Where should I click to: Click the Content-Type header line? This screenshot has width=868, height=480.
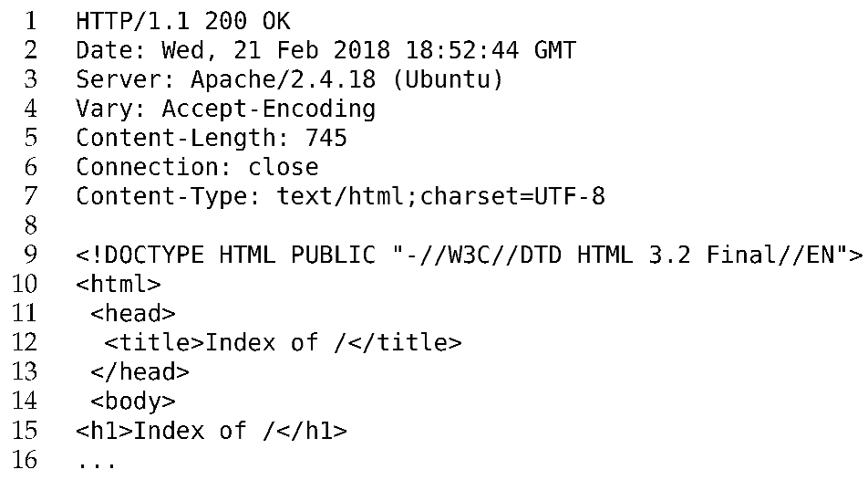pos(340,196)
